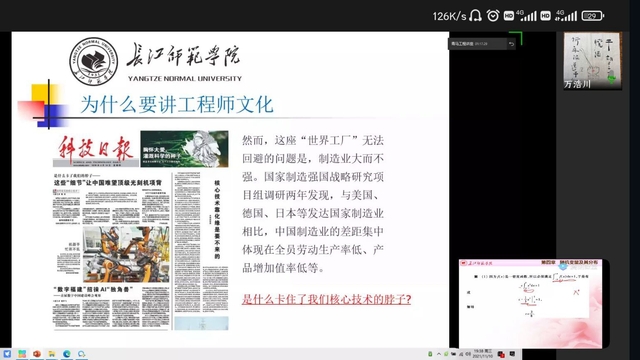This screenshot has height=360, width=640.
Task: Expand the hidden tray icons chevron
Action: point(439,354)
